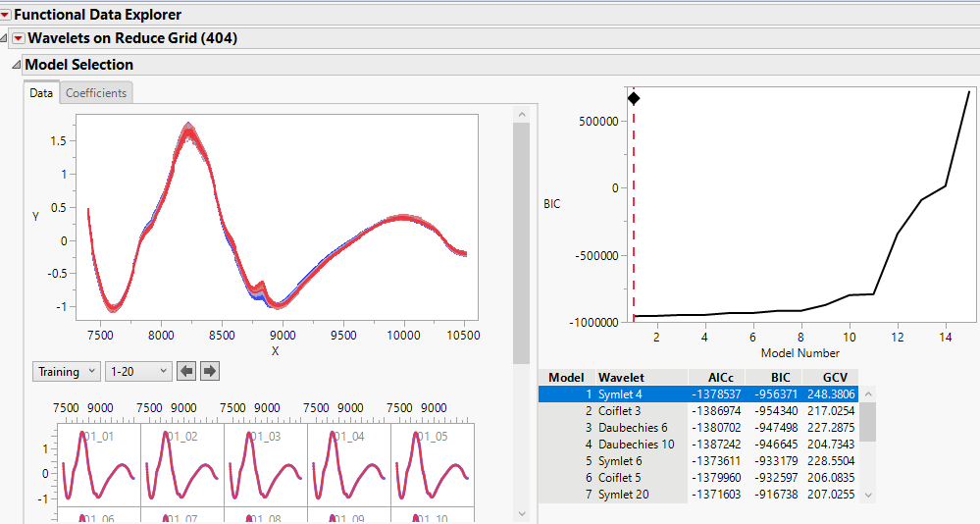This screenshot has width=980, height=524.
Task: Click the 01_01 curve thumbnail
Action: [x=99, y=465]
